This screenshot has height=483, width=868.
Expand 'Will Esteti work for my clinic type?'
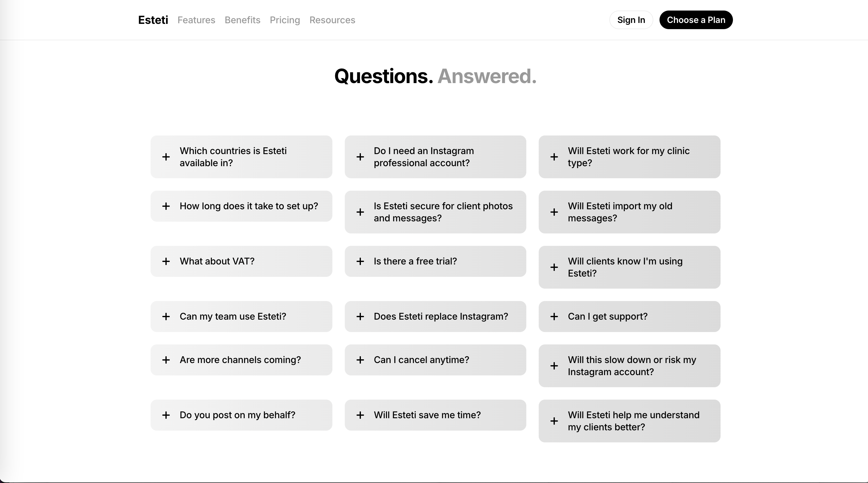pos(629,157)
